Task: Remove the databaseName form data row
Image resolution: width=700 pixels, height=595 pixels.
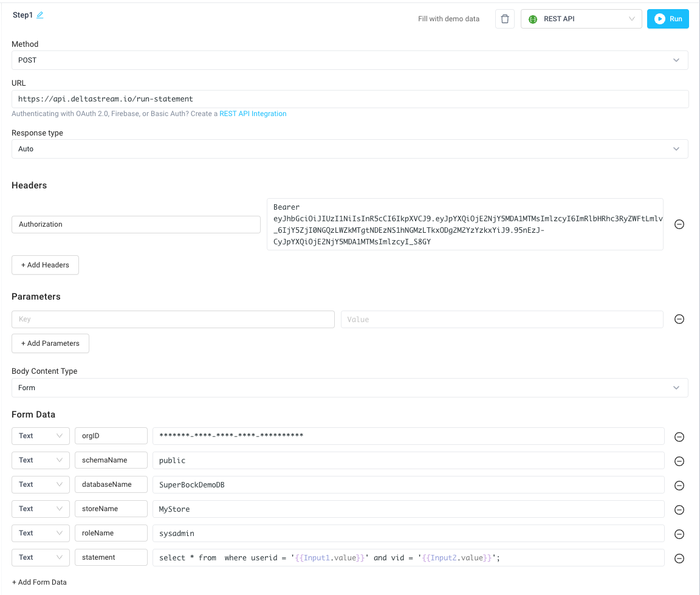Action: [679, 486]
